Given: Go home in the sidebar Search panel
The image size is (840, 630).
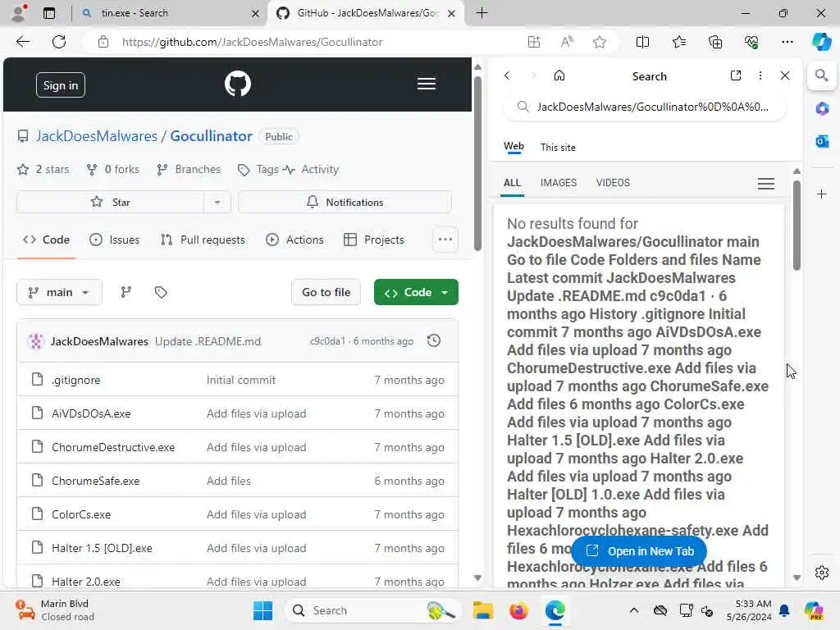Looking at the screenshot, I should [559, 75].
